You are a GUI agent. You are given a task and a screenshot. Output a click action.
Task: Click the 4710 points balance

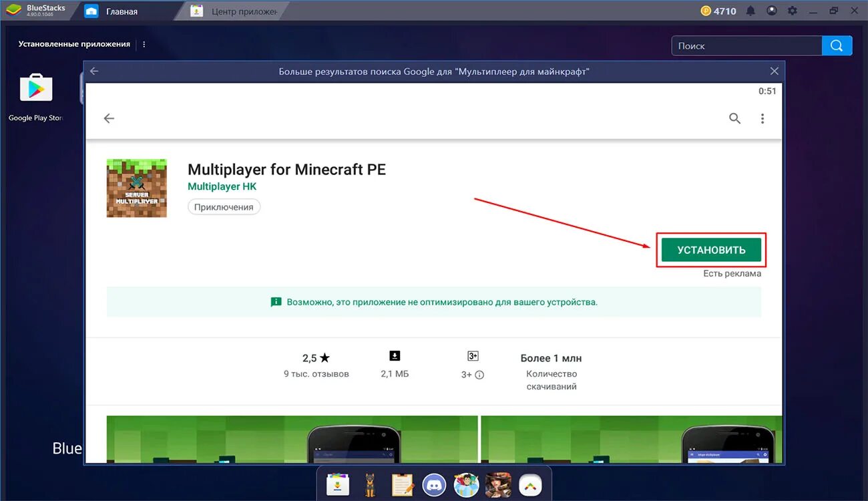[x=725, y=11]
